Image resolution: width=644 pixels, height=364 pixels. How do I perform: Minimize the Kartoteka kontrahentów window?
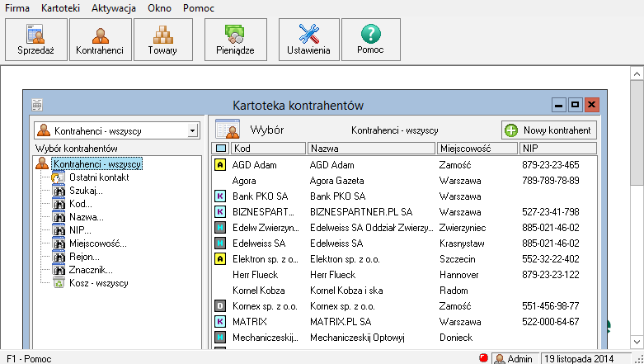[558, 105]
